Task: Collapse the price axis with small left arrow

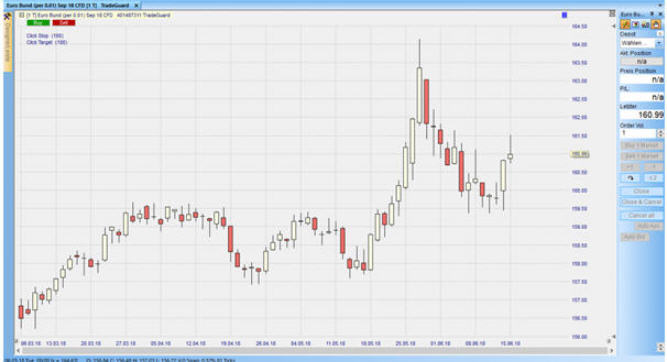Action: pyautogui.click(x=613, y=26)
